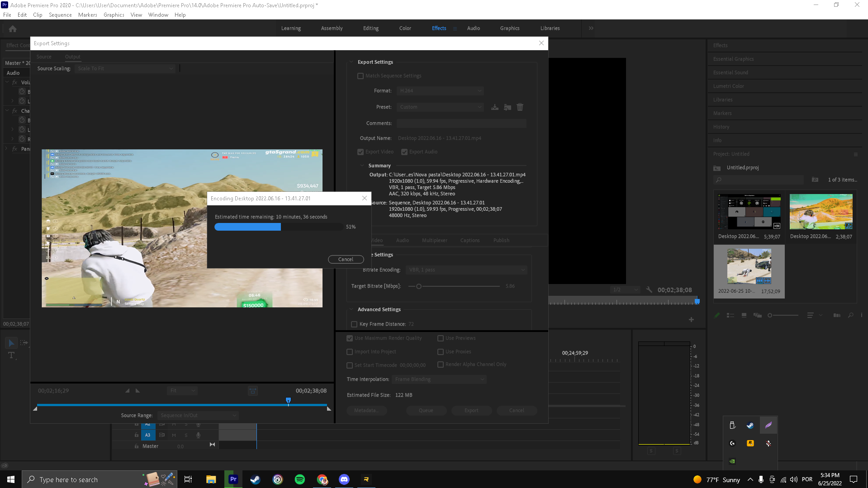Image resolution: width=868 pixels, height=488 pixels.
Task: Switch to the Source tab in Export Settings
Action: pyautogui.click(x=44, y=57)
